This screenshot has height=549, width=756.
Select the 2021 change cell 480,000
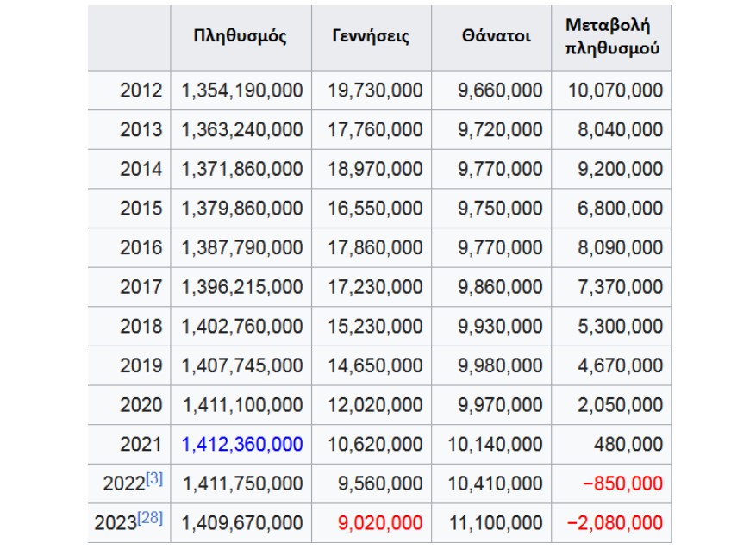coord(611,445)
